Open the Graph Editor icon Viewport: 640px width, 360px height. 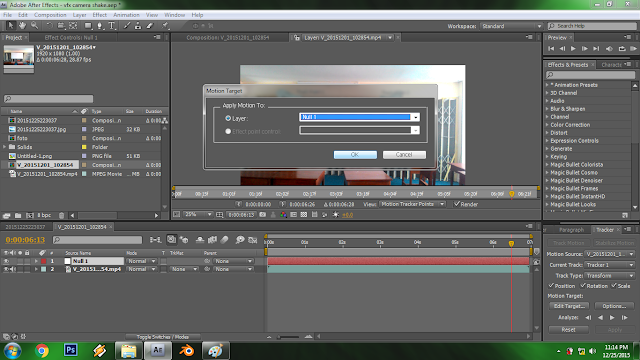(253, 240)
